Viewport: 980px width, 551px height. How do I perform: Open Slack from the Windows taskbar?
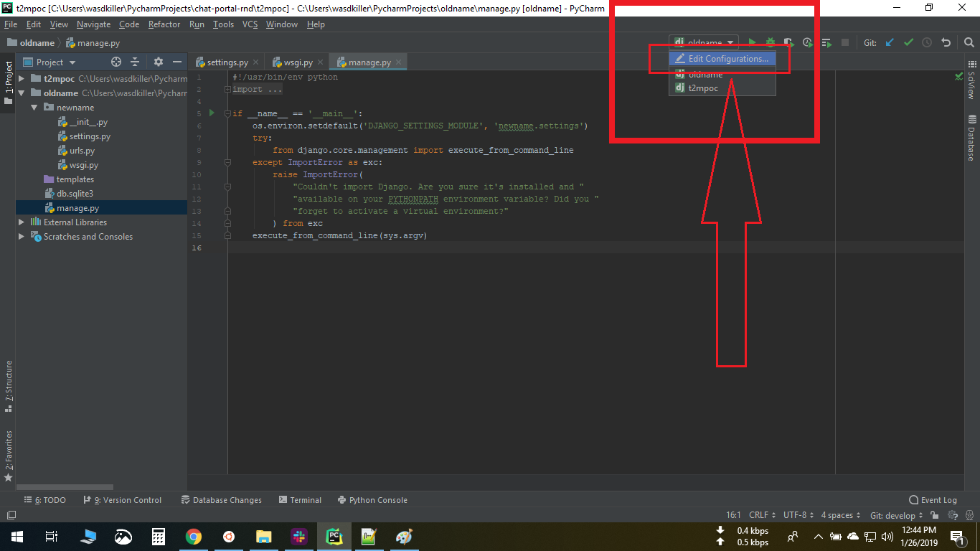coord(298,536)
